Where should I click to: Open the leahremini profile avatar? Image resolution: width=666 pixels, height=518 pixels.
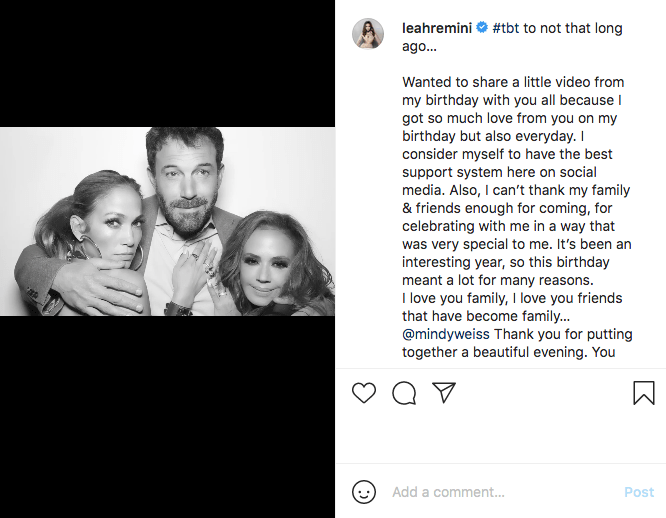point(368,33)
